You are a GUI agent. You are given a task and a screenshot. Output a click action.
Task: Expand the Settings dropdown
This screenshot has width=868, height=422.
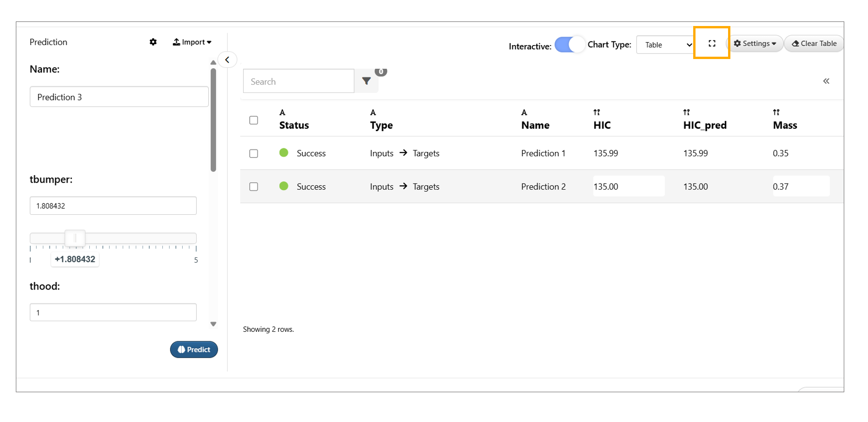(755, 44)
